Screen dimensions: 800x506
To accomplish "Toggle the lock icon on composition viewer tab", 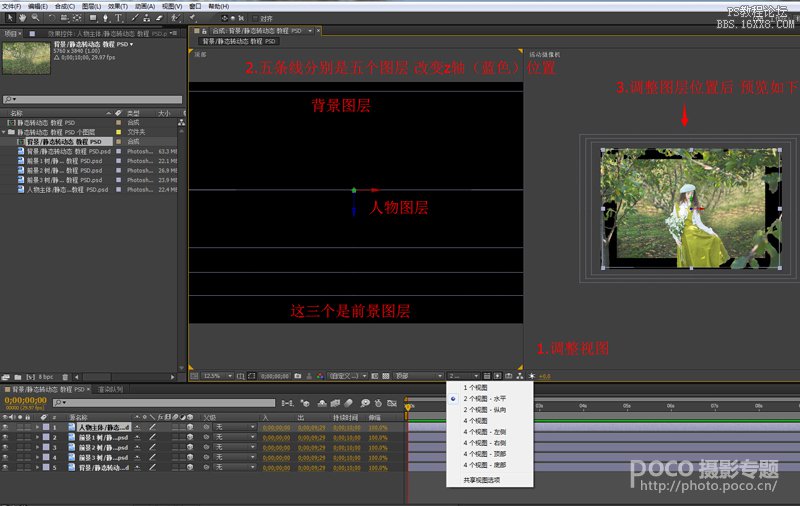I will pos(204,31).
